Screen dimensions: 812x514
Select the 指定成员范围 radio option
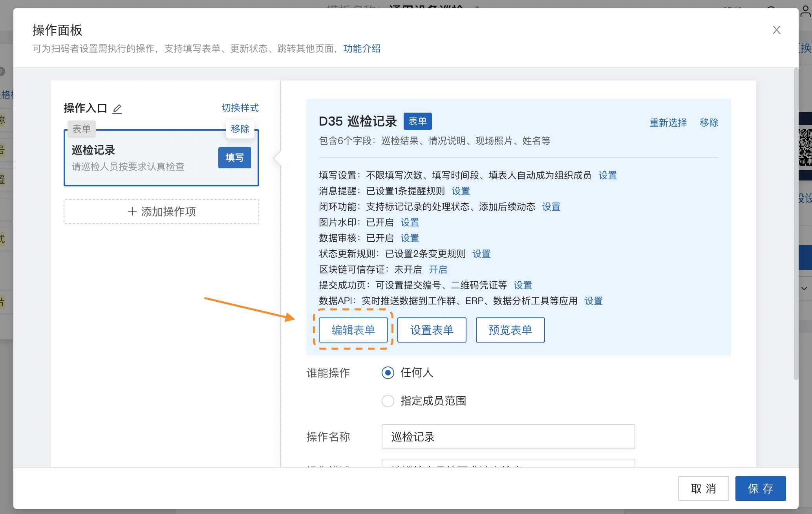tap(388, 401)
